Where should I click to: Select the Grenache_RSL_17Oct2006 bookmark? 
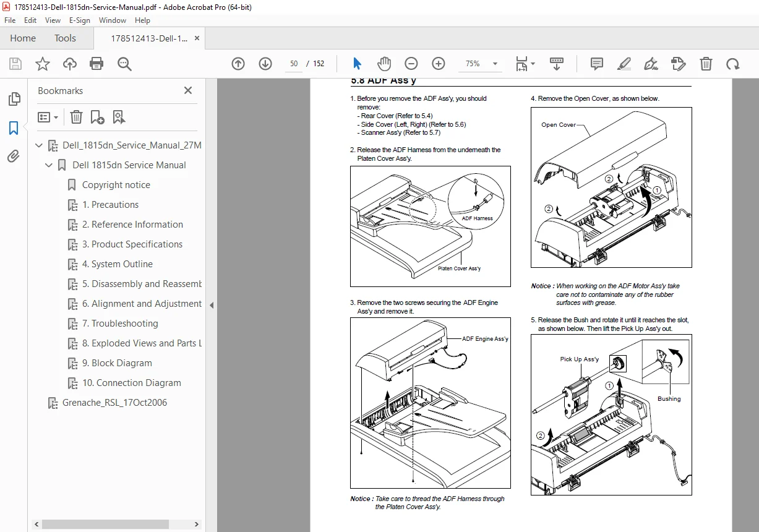114,403
